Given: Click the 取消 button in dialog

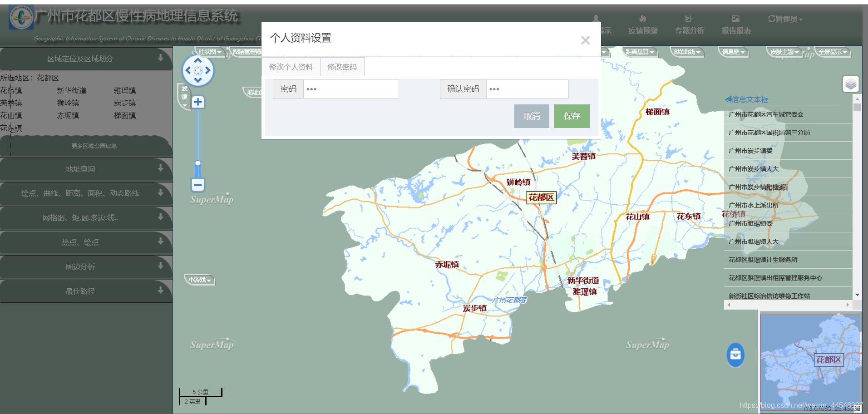Looking at the screenshot, I should coord(532,116).
